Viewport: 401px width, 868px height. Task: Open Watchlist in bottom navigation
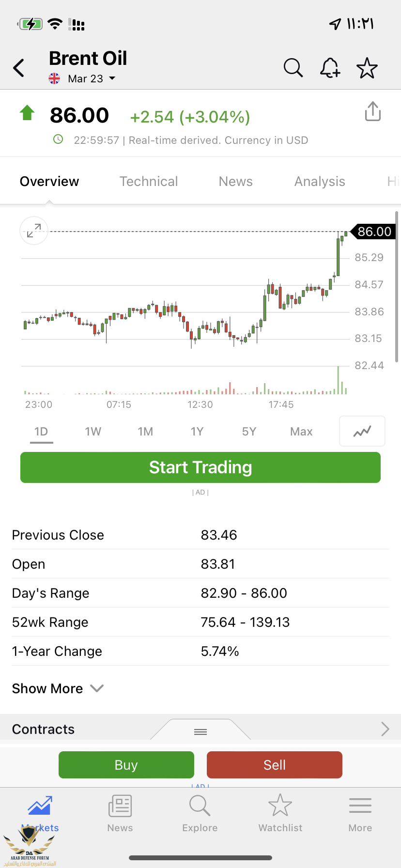tap(280, 814)
